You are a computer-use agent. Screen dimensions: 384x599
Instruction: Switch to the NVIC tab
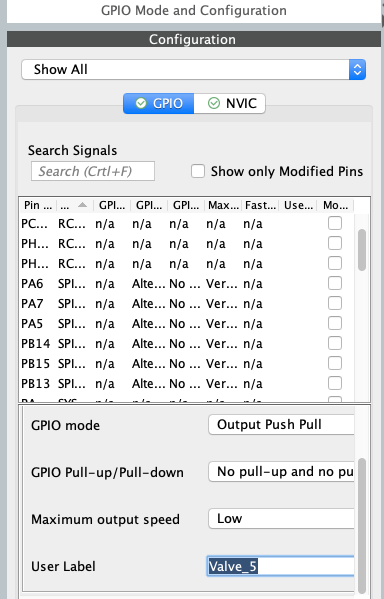(x=230, y=104)
